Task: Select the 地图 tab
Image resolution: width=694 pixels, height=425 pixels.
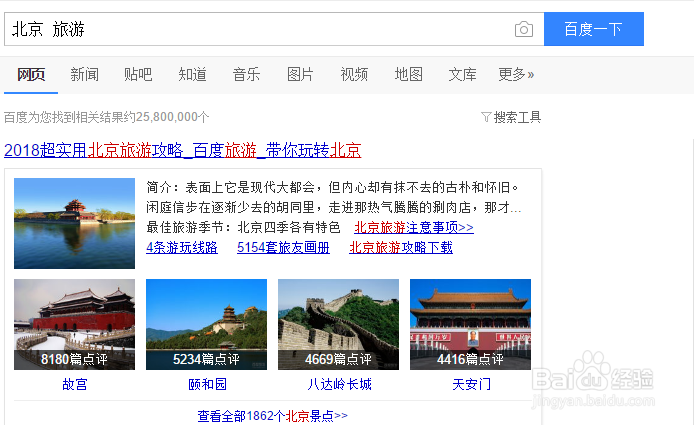Action: coord(408,74)
